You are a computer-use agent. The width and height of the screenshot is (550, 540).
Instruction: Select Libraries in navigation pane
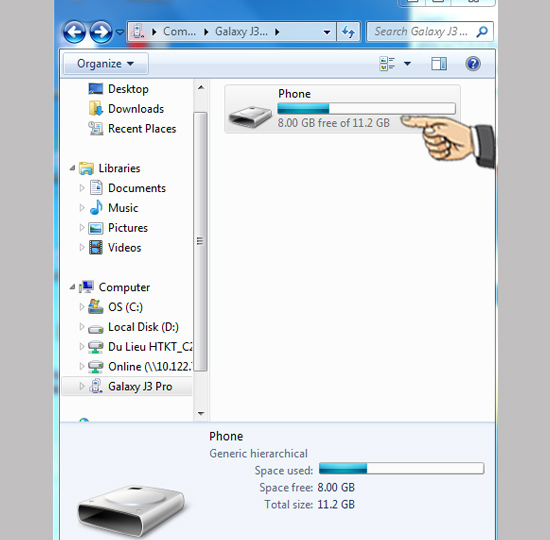tap(119, 168)
